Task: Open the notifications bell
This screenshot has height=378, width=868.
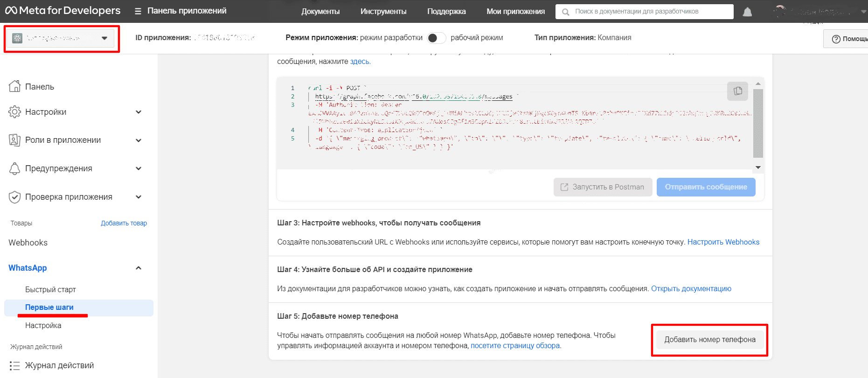Action: pyautogui.click(x=747, y=12)
